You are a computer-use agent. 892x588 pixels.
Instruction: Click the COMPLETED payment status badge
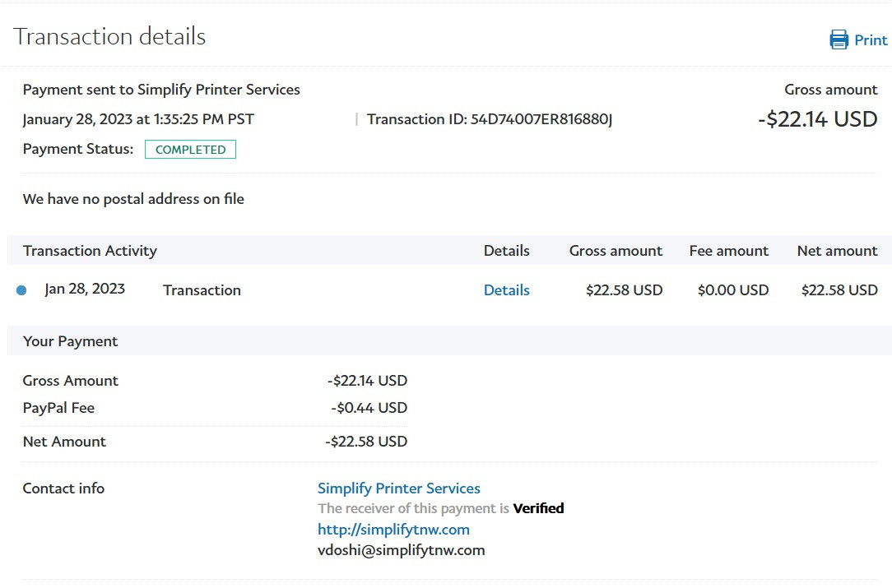click(x=190, y=150)
